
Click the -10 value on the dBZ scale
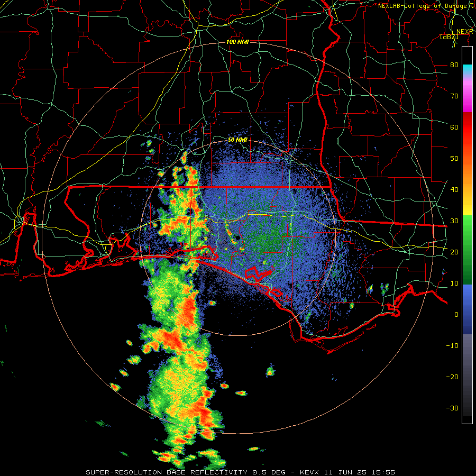(x=452, y=345)
